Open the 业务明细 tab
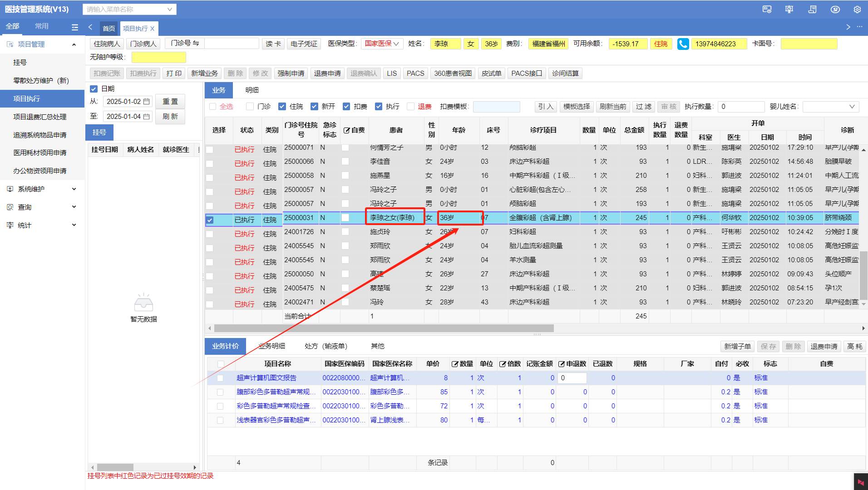Image resolution: width=868 pixels, height=490 pixels. (272, 346)
